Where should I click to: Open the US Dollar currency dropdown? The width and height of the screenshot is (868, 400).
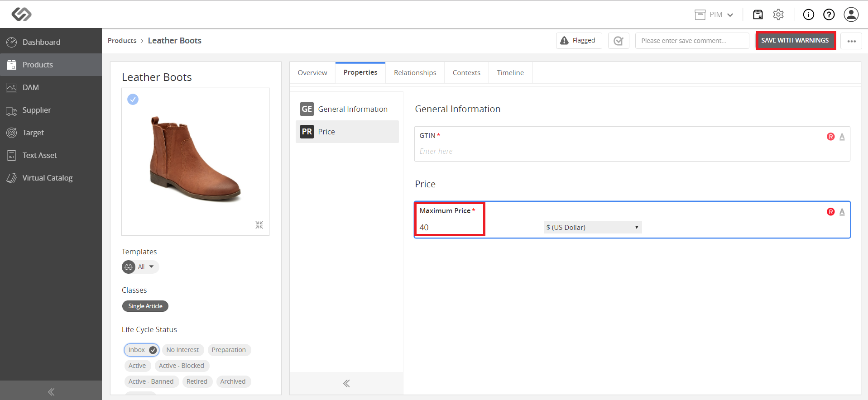tap(592, 228)
